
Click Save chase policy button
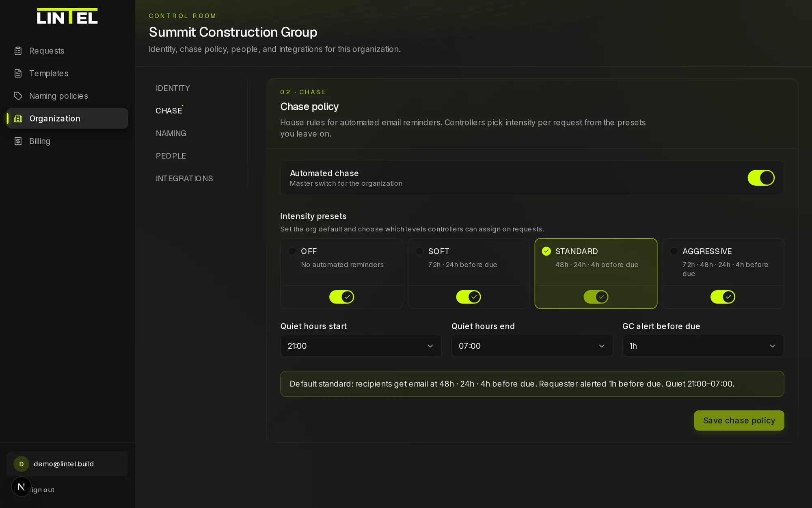(739, 421)
